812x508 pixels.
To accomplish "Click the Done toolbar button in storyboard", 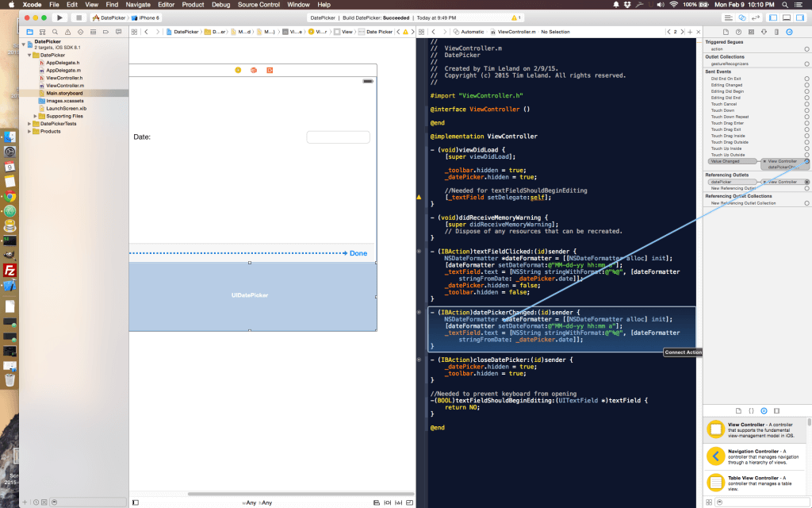I will pyautogui.click(x=358, y=253).
